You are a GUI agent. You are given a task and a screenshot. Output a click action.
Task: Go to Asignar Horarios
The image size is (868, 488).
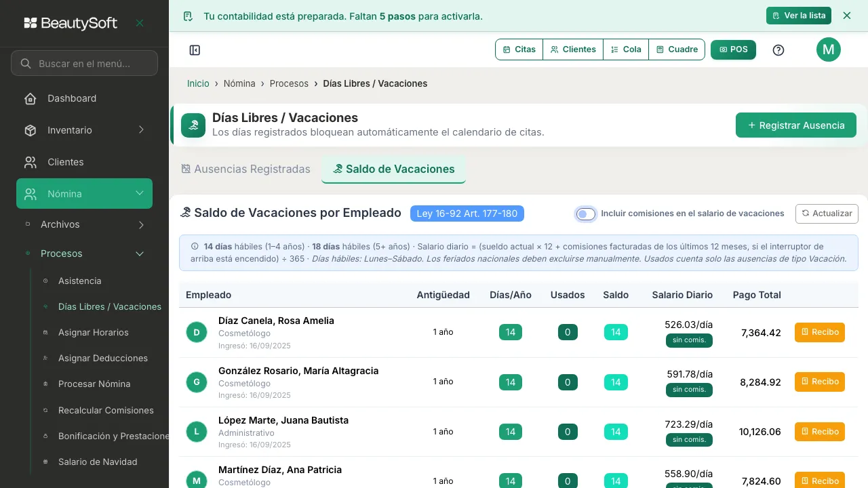(94, 333)
